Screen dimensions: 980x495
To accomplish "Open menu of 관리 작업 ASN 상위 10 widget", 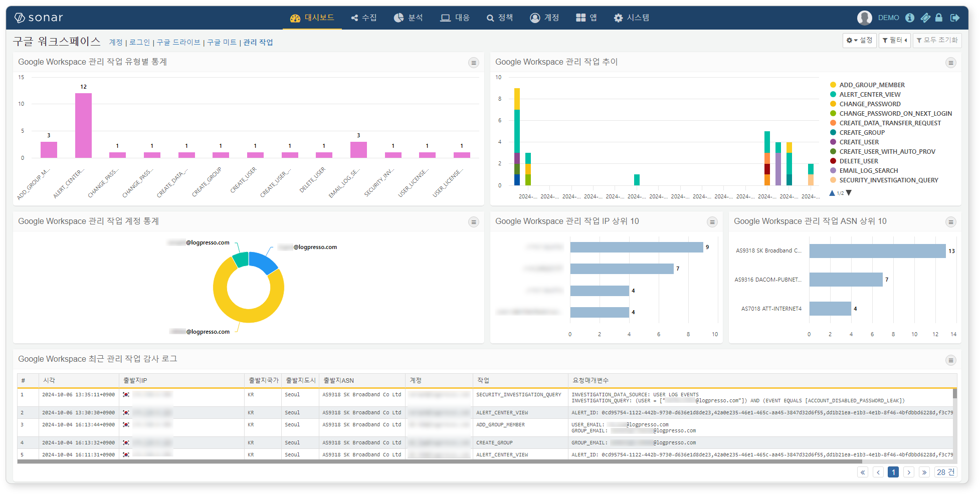I will [x=950, y=222].
